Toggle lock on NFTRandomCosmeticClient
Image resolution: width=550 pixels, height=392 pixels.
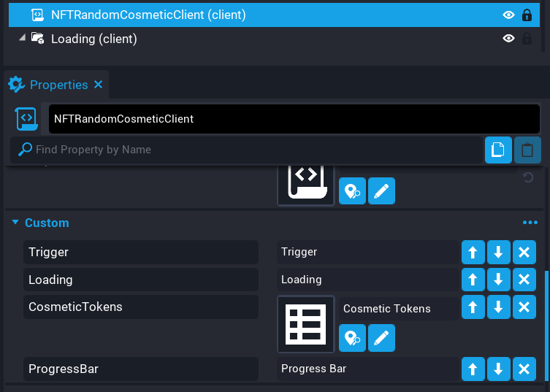tap(527, 15)
